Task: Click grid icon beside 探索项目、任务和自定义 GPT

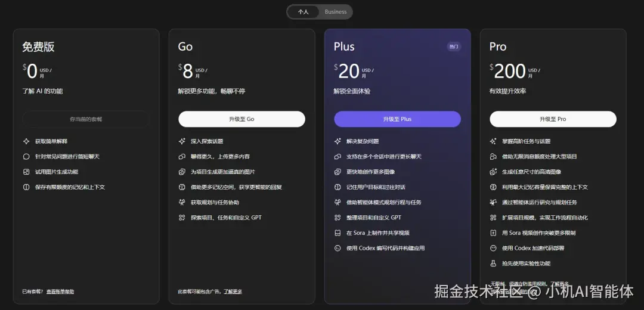Action: click(182, 217)
